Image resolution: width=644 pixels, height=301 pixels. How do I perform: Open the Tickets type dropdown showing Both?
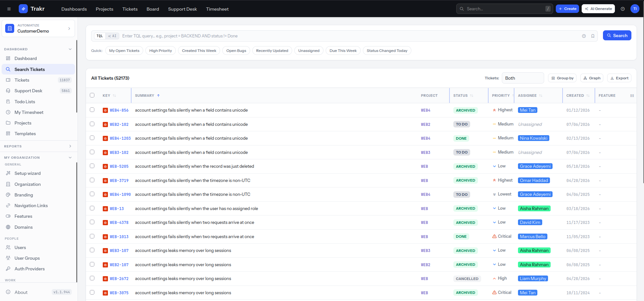click(x=523, y=78)
